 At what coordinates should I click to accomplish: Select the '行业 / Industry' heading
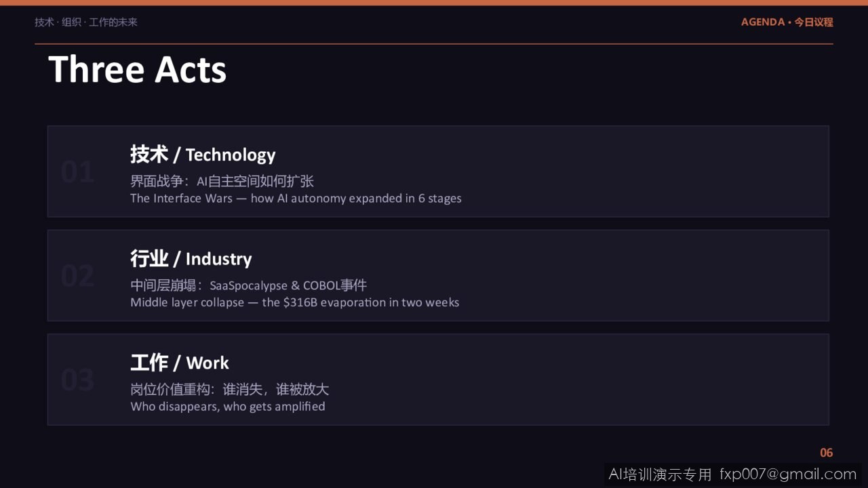pyautogui.click(x=191, y=258)
